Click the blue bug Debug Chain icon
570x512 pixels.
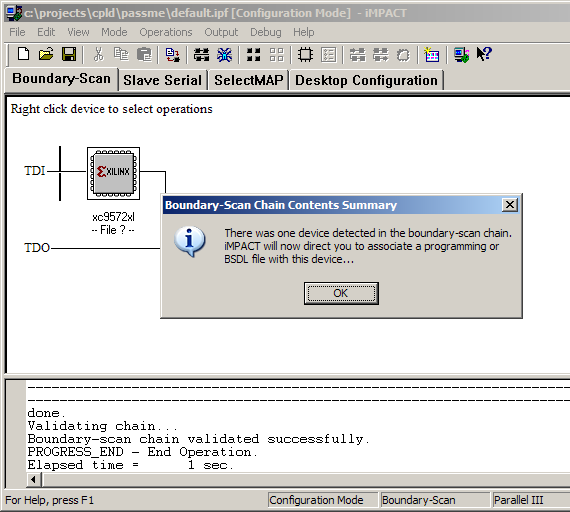point(224,55)
